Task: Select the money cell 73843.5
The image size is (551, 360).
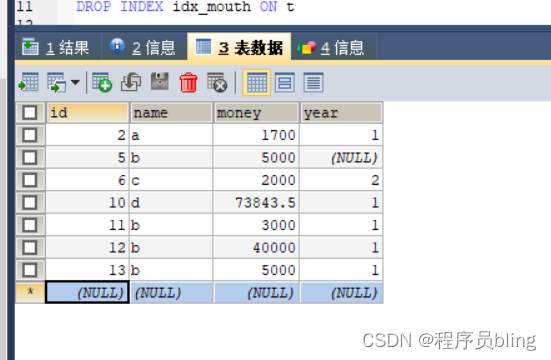Action: (256, 202)
